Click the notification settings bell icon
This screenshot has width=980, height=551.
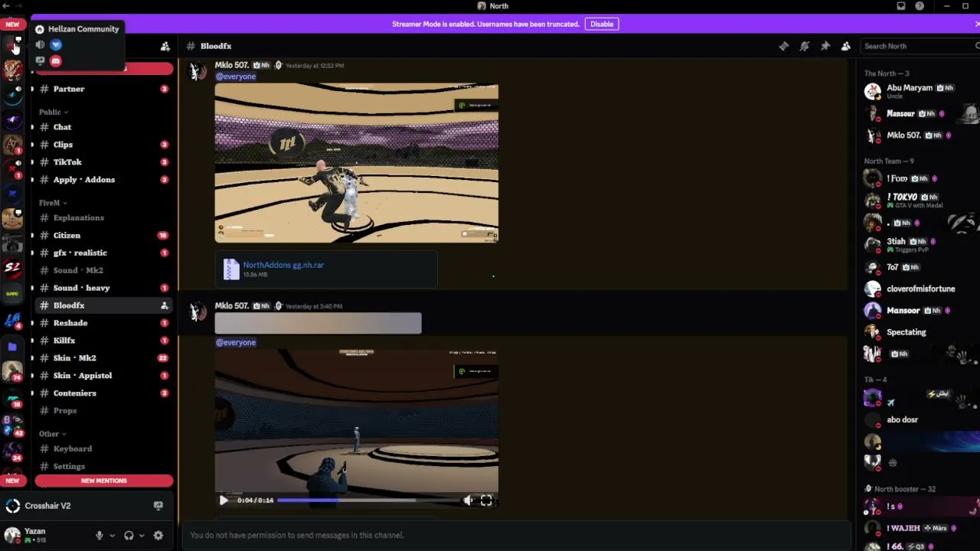(804, 46)
